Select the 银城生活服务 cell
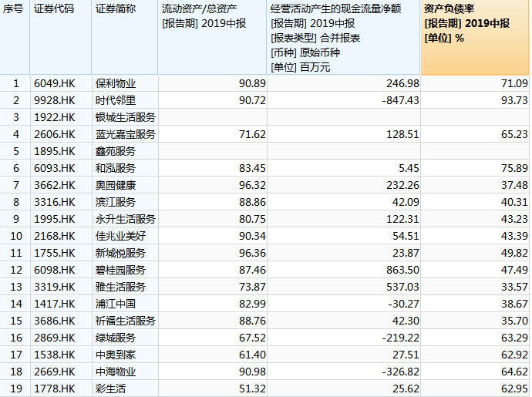This screenshot has height=397, width=532. pyautogui.click(x=125, y=117)
